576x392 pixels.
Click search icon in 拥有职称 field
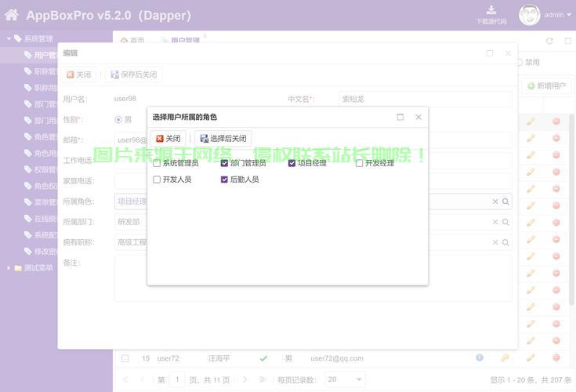[x=506, y=242]
